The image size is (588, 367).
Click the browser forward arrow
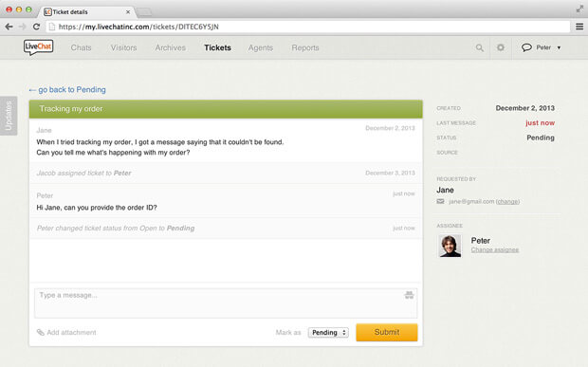click(x=23, y=27)
